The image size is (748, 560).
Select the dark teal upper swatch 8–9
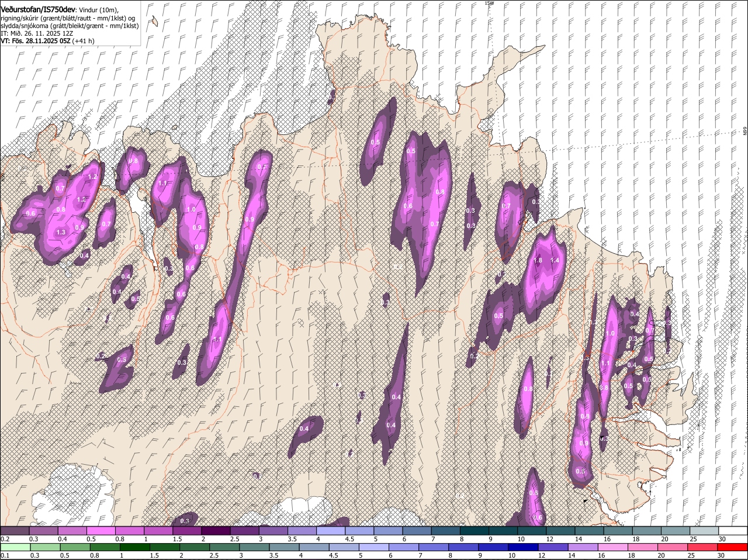pos(475,531)
